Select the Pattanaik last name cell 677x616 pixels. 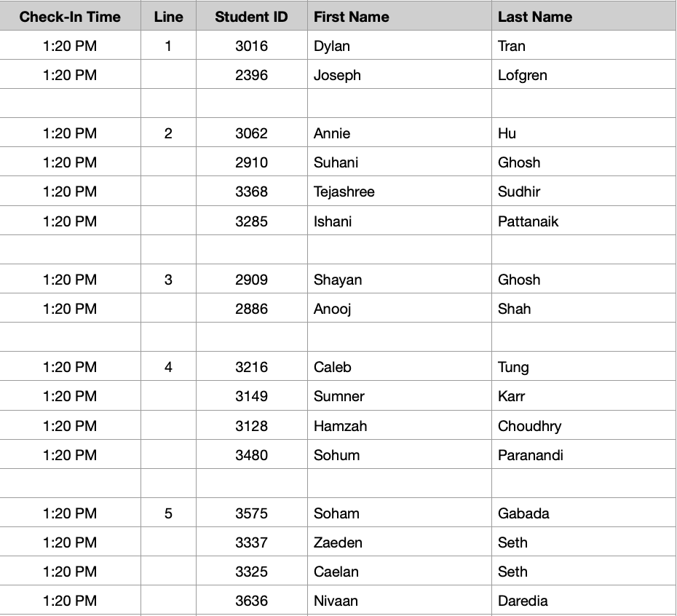[584, 221]
